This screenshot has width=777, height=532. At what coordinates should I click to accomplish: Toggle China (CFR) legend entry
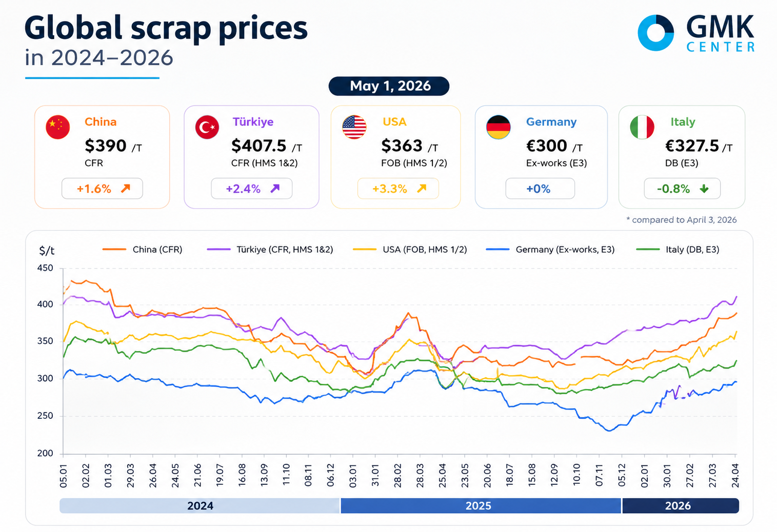point(143,250)
